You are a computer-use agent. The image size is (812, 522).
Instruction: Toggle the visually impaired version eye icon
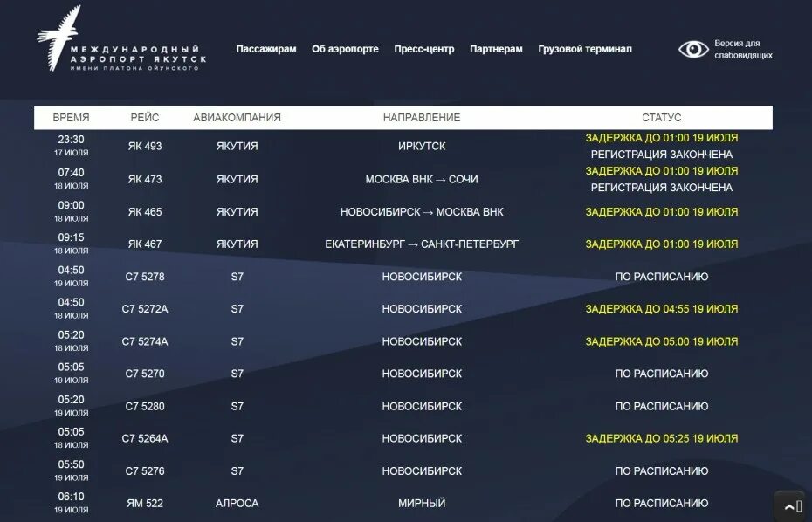coord(693,49)
